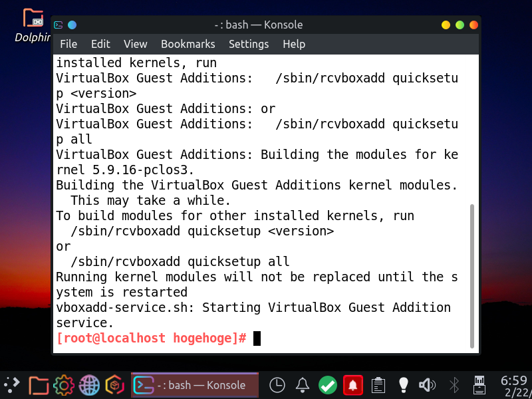Open the clipboard tray icon
532x399 pixels.
coord(378,385)
